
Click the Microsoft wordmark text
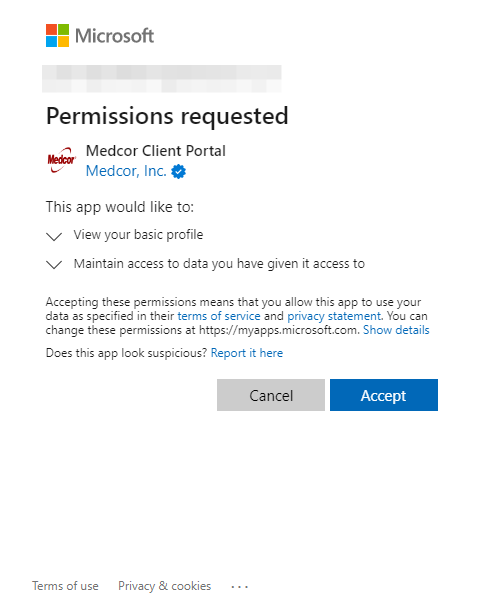click(x=115, y=36)
